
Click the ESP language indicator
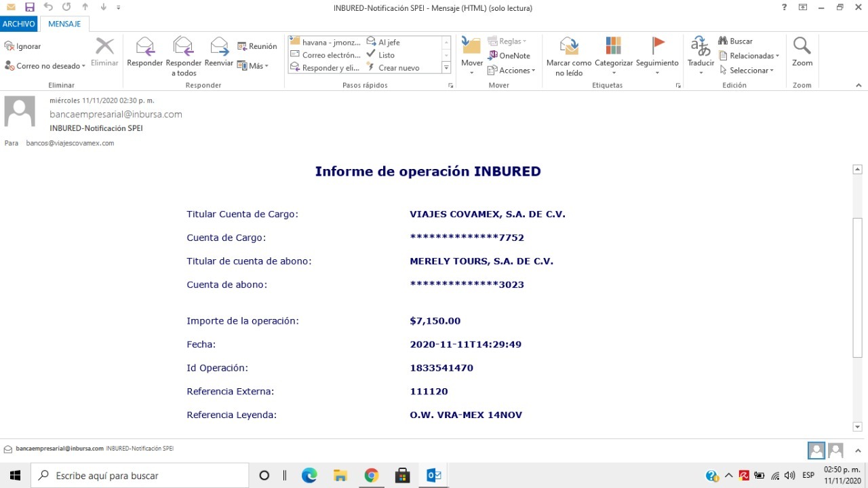click(x=808, y=476)
